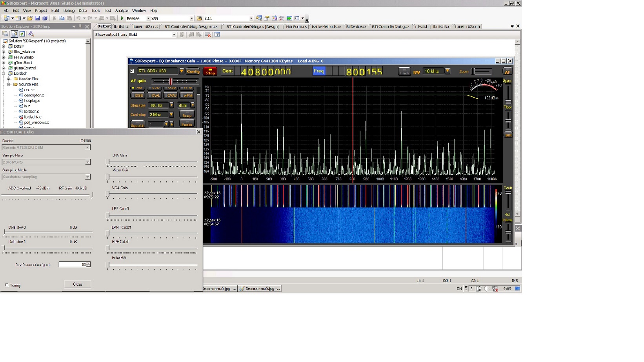
Task: Click the red Stop button in SDRexpert
Action: pyautogui.click(x=210, y=71)
